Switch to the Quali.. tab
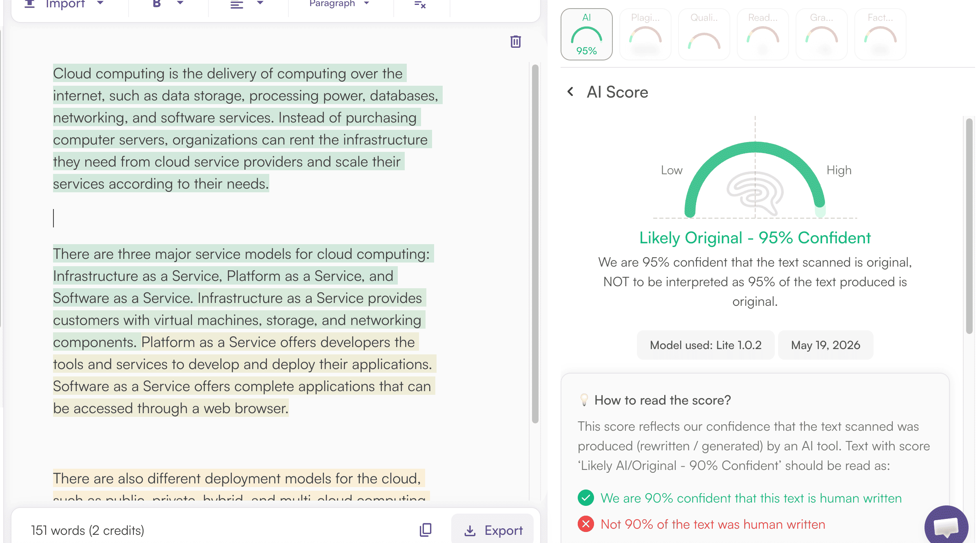 point(704,34)
